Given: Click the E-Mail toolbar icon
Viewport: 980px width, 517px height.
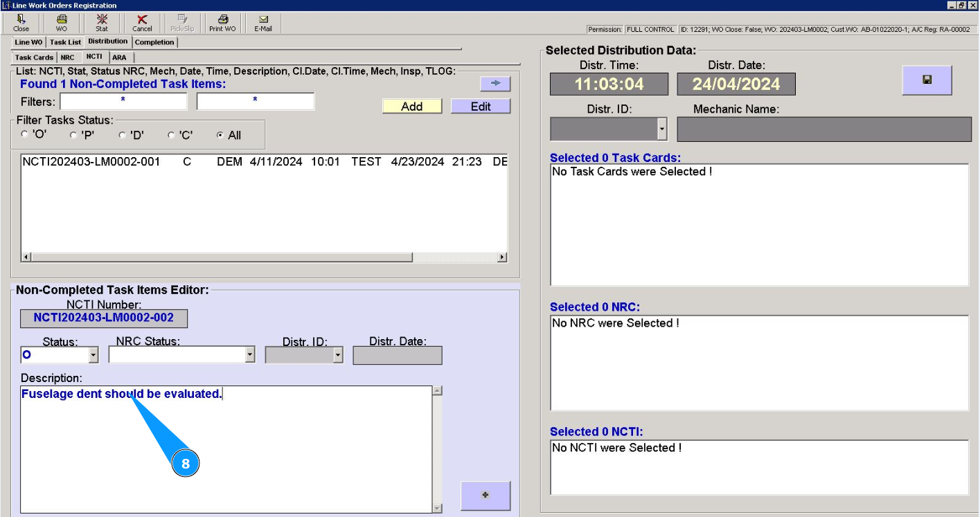Looking at the screenshot, I should pyautogui.click(x=263, y=23).
